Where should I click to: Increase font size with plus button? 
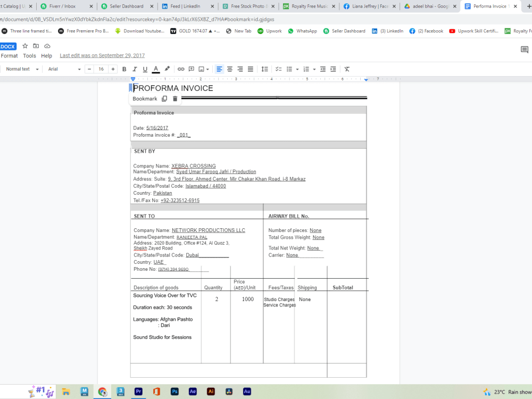point(113,69)
